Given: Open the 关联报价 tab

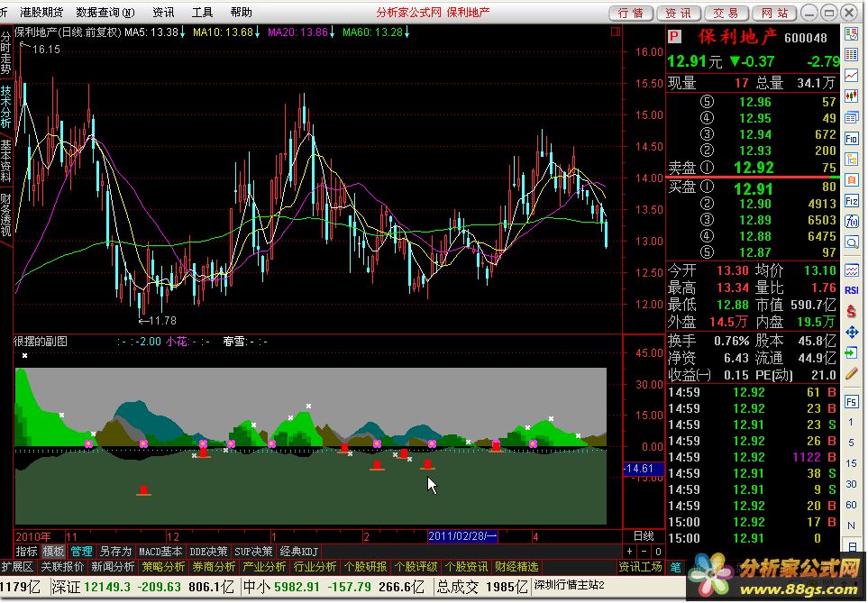Looking at the screenshot, I should click(x=62, y=567).
